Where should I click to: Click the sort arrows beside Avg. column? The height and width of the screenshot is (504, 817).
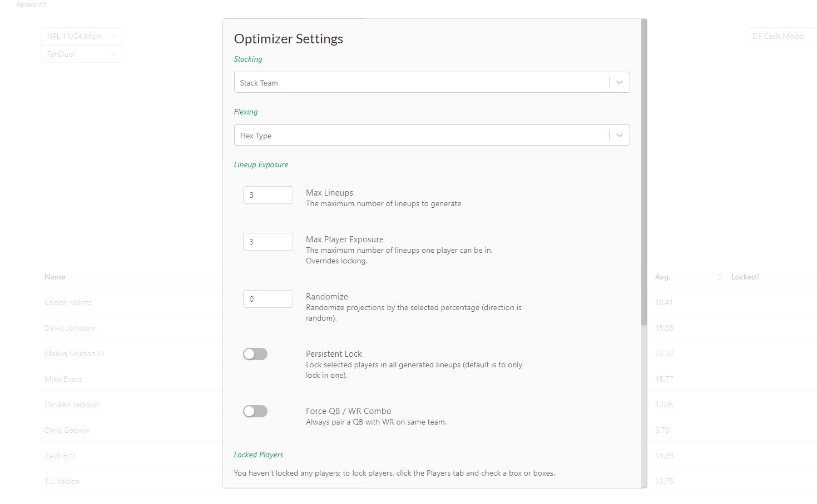(719, 277)
